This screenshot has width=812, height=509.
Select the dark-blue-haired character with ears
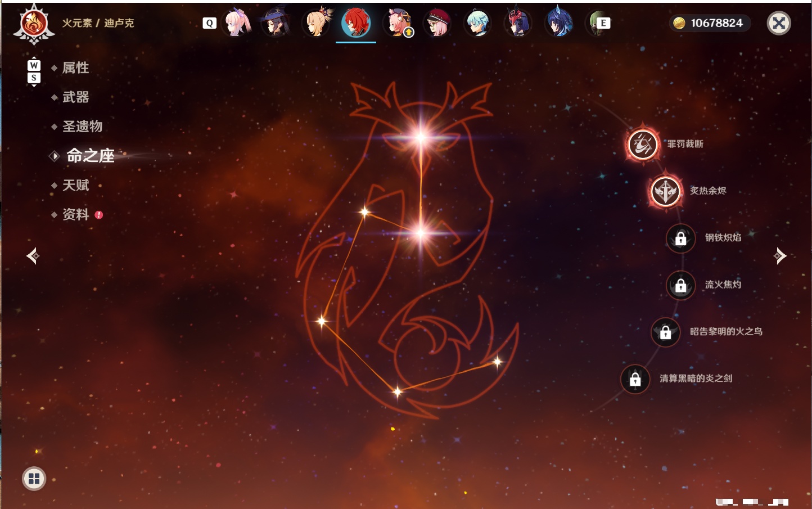click(558, 23)
